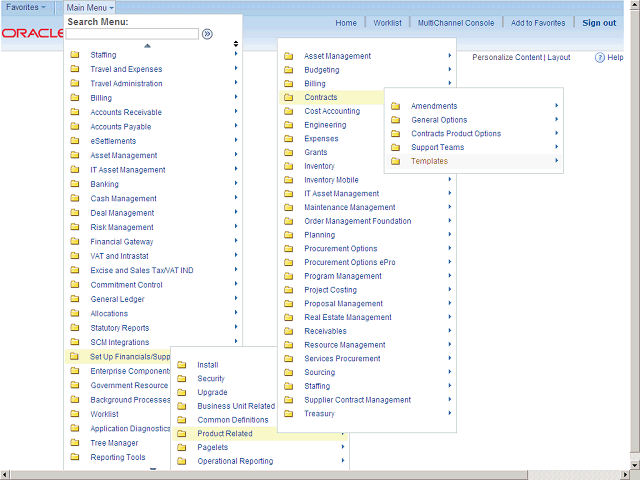This screenshot has width=640, height=480.
Task: Select Project Costing from the menu
Action: (330, 290)
